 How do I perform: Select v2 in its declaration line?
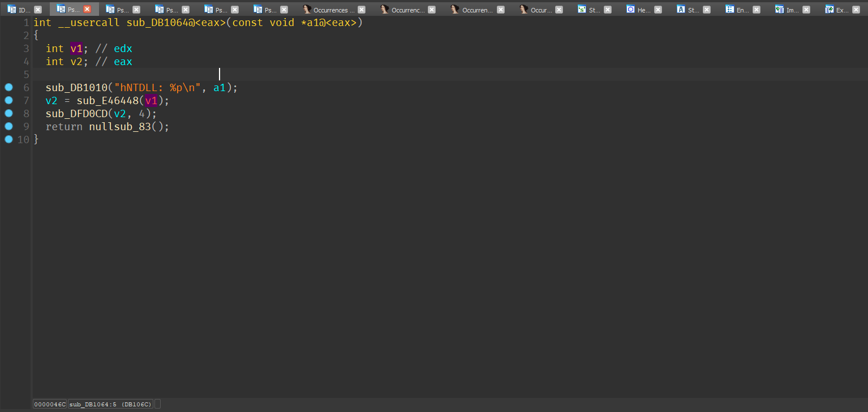[x=76, y=62]
